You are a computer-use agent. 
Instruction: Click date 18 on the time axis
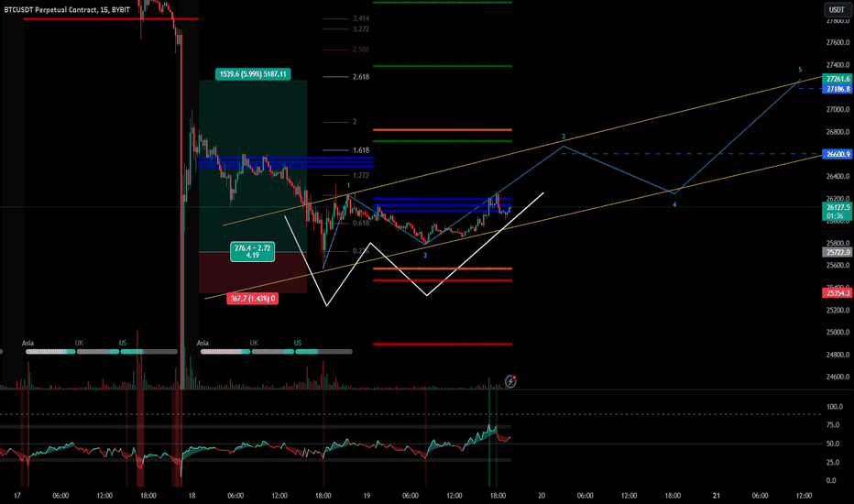point(192,496)
